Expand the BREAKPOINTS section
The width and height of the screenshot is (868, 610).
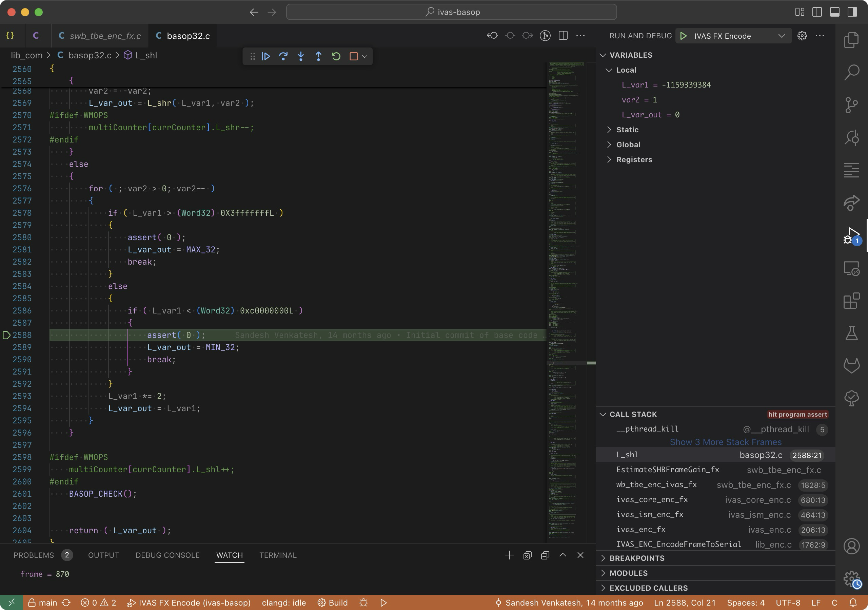click(x=637, y=558)
